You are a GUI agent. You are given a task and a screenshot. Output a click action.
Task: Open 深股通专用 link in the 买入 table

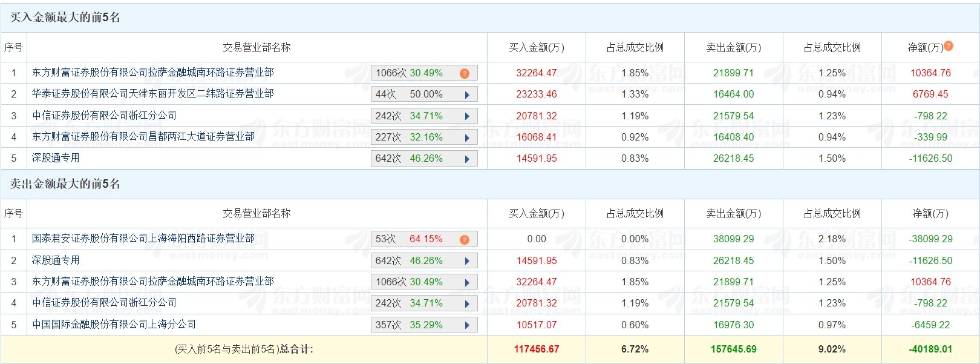(56, 158)
